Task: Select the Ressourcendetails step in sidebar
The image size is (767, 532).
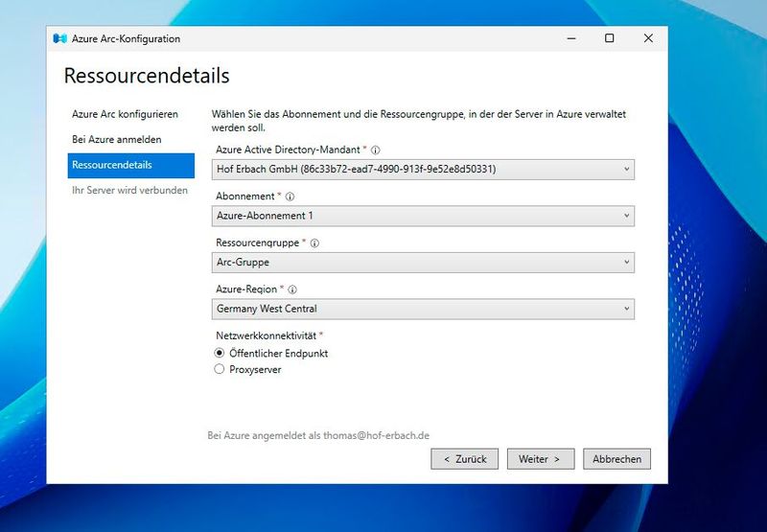Action: click(131, 165)
